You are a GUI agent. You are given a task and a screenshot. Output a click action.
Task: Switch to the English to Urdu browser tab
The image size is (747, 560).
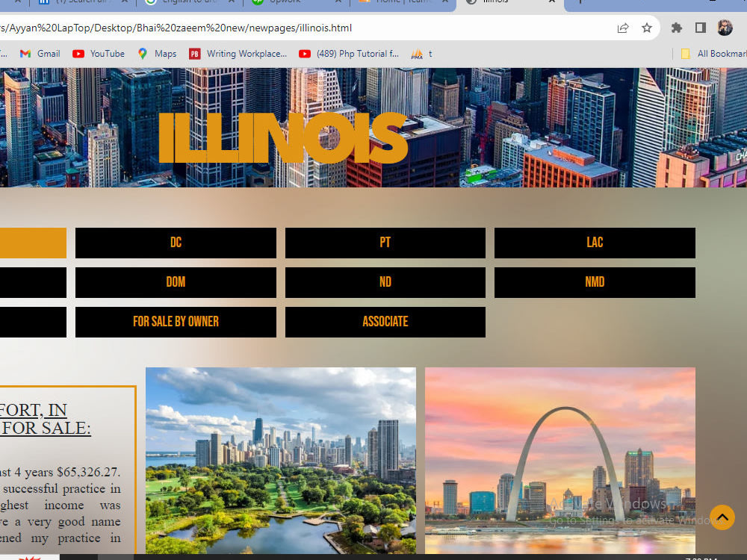pyautogui.click(x=190, y=2)
